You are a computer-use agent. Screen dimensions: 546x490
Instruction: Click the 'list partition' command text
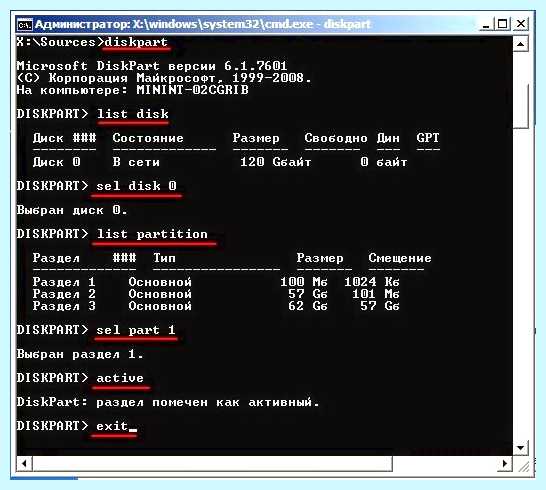click(152, 234)
